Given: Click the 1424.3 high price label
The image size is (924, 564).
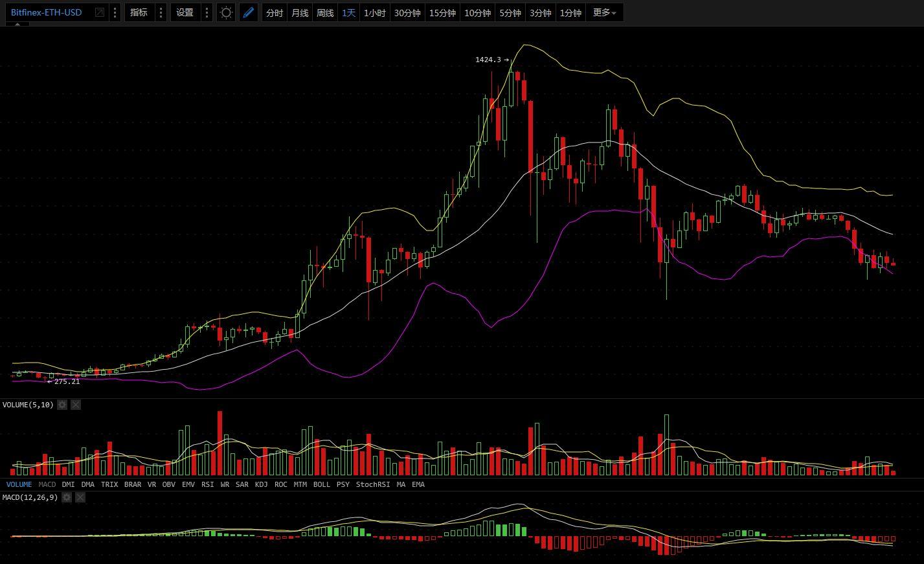Looking at the screenshot, I should pos(488,60).
